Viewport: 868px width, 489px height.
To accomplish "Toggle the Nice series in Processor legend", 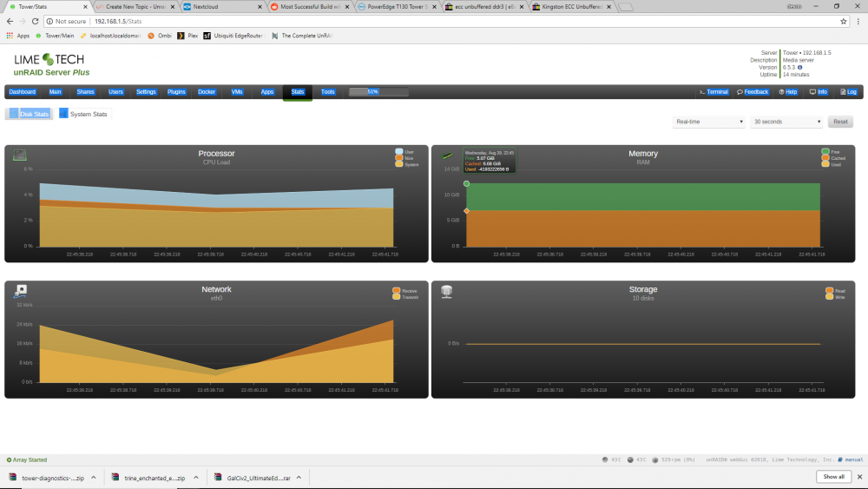I will [404, 158].
